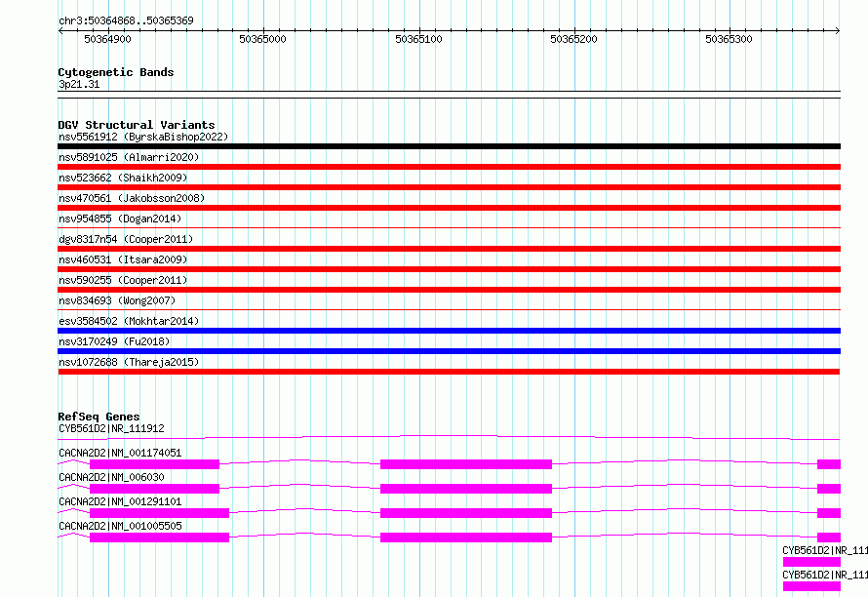The width and height of the screenshot is (868, 597).
Task: Click blue bar under nsv3170249 (Fu2018)
Action: [449, 351]
